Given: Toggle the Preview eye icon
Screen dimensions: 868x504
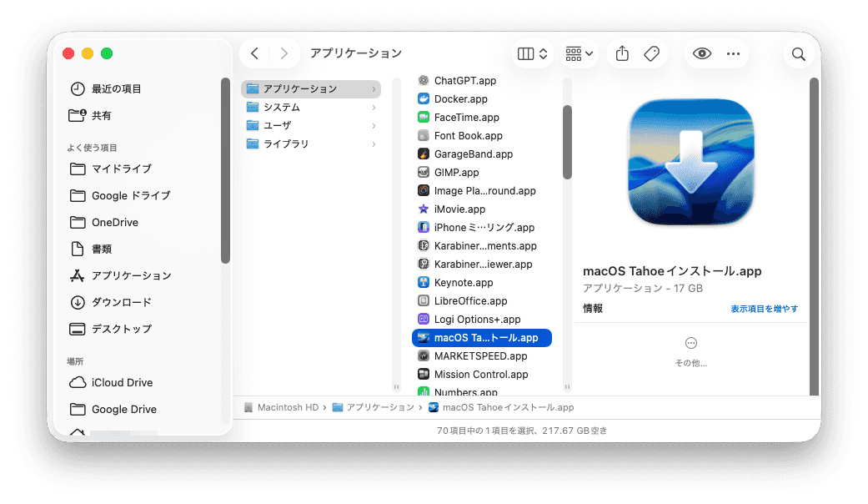Looking at the screenshot, I should pyautogui.click(x=702, y=53).
